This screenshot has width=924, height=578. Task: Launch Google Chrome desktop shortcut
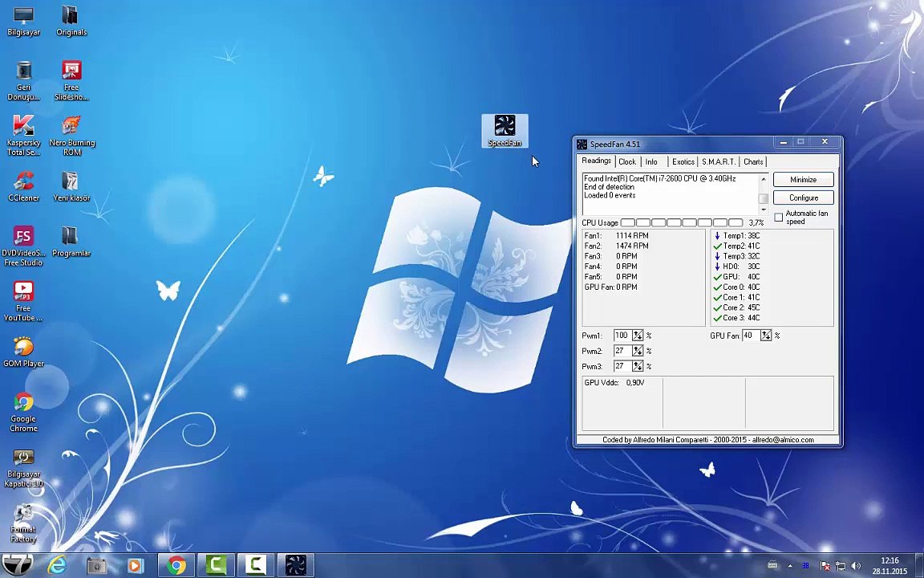click(23, 413)
